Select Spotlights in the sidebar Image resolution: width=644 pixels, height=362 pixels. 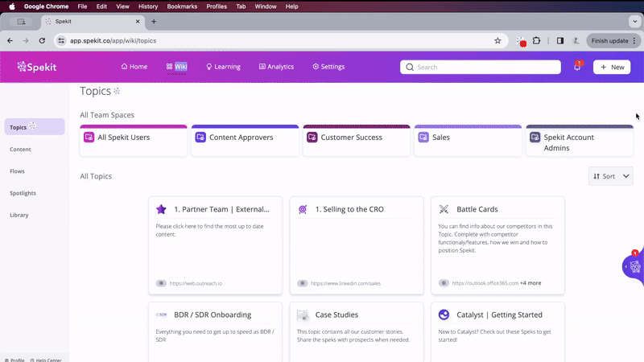pyautogui.click(x=23, y=193)
